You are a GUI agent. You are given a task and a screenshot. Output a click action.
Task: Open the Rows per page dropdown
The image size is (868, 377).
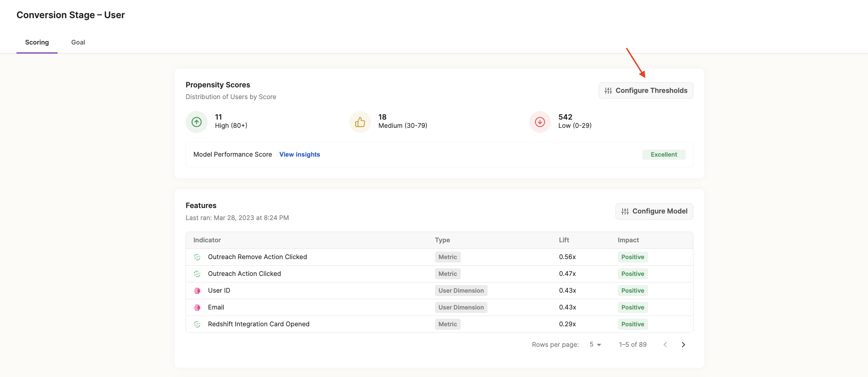[595, 344]
